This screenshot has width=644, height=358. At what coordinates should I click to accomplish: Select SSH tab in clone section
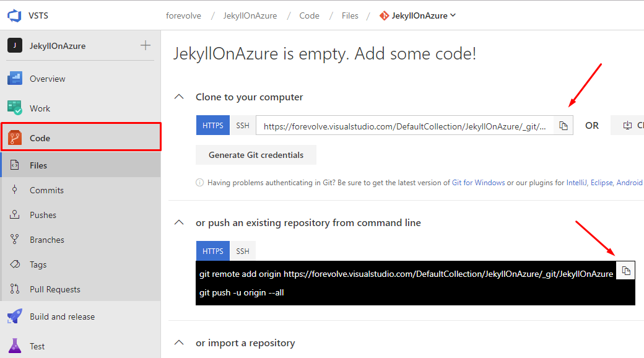click(243, 125)
